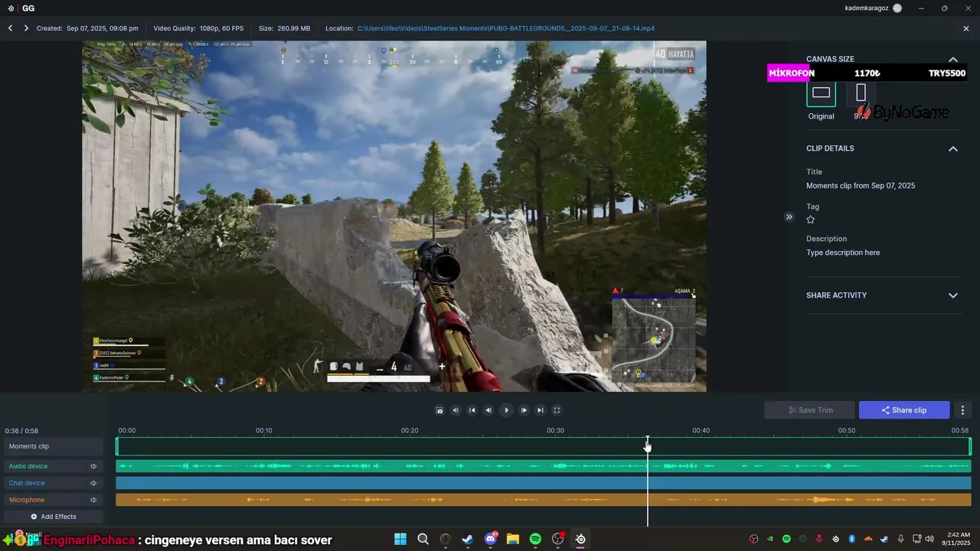The image size is (980, 551).
Task: Click the 'Type description here' field
Action: click(x=843, y=253)
